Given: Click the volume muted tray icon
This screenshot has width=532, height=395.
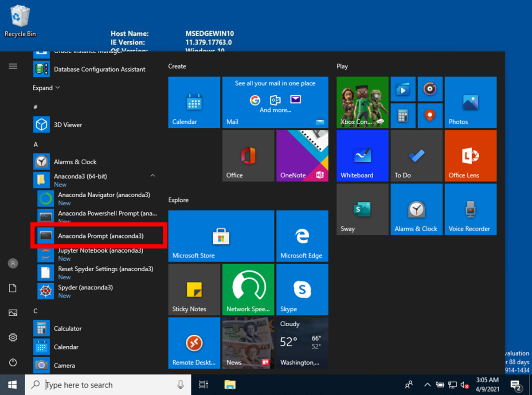Looking at the screenshot, I should click(x=465, y=385).
